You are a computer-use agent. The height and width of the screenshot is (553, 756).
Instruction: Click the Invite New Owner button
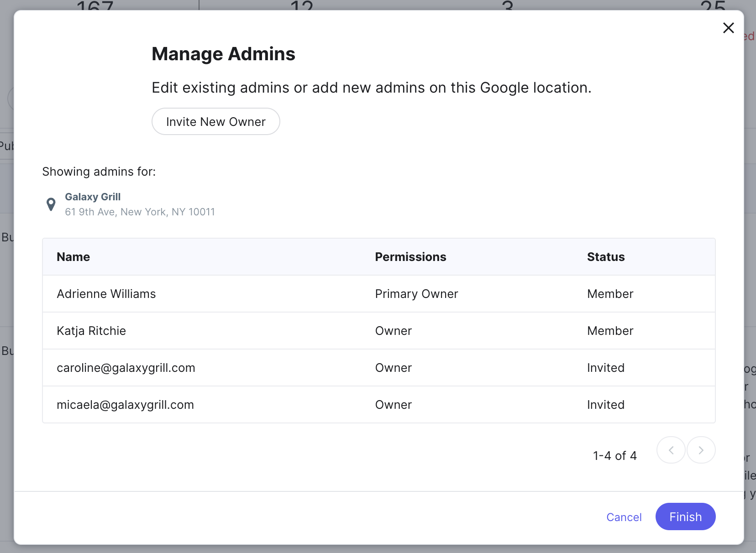pyautogui.click(x=215, y=121)
